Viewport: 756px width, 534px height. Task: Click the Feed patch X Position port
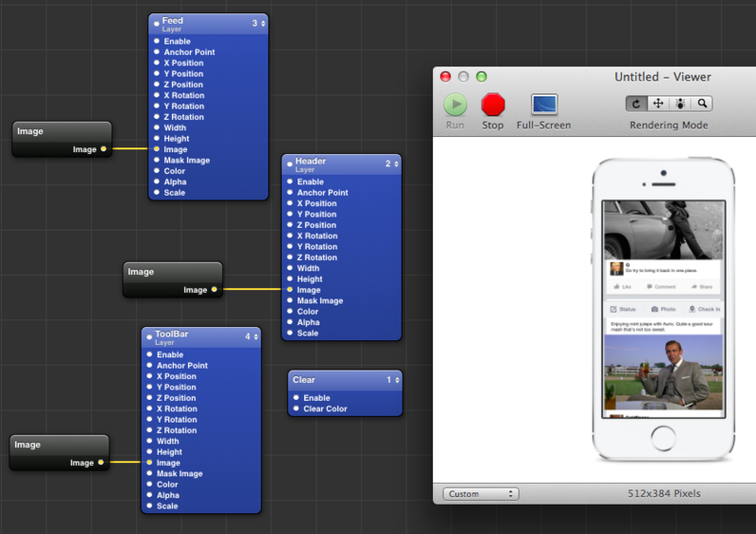(x=157, y=62)
